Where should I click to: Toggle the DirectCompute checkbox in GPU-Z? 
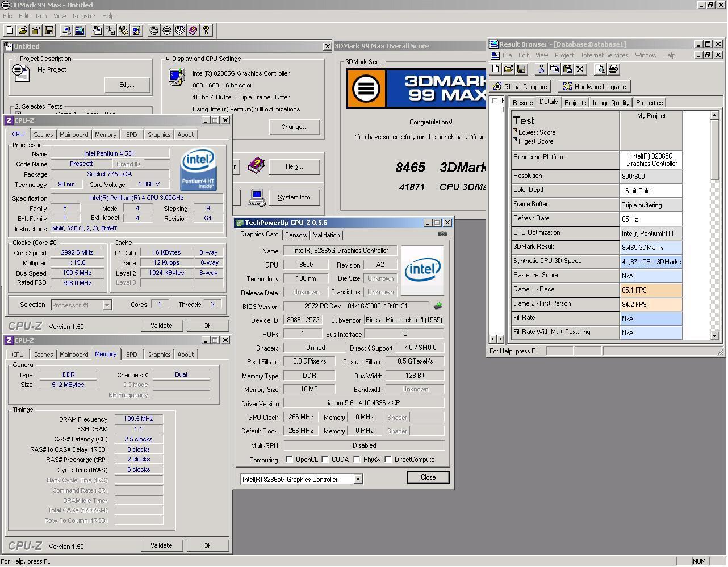(388, 460)
